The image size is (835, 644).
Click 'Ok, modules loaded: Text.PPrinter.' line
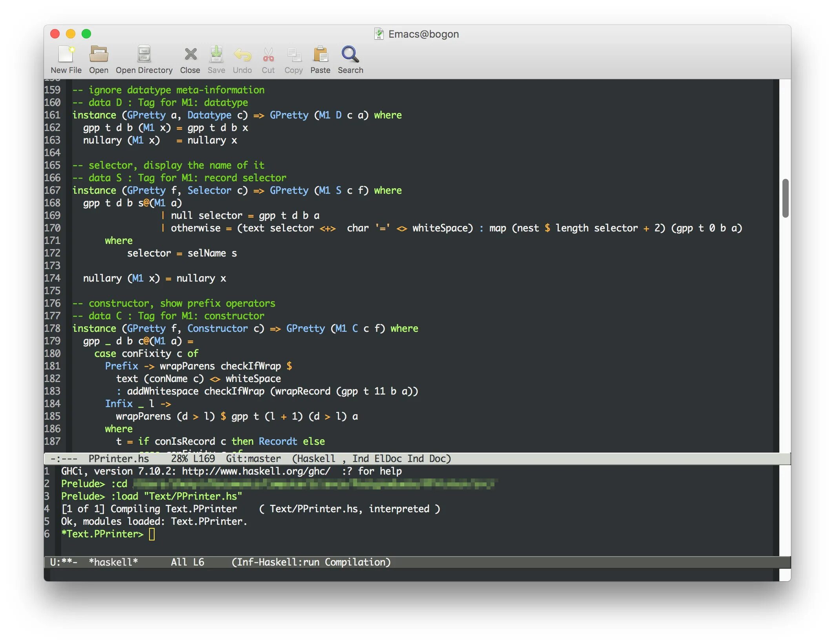pyautogui.click(x=154, y=521)
